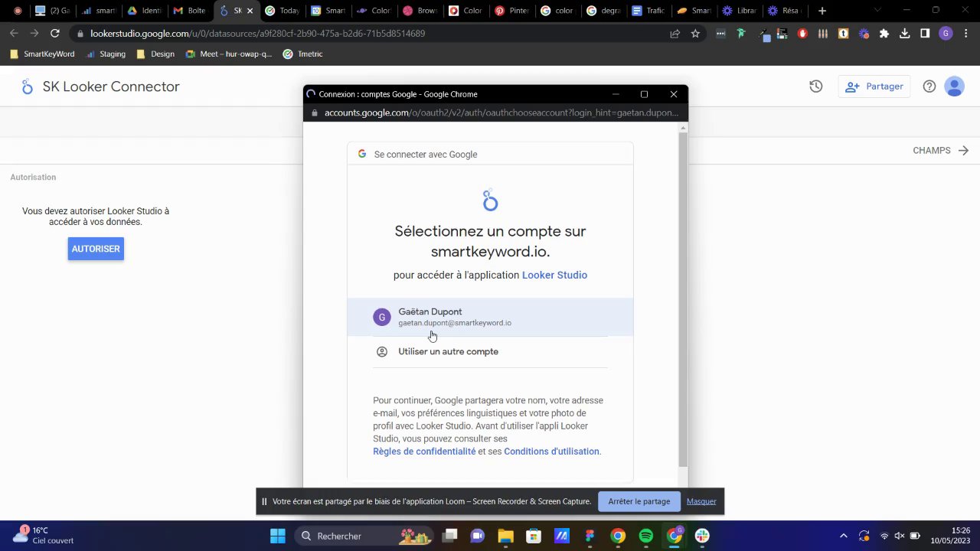
Task: Click the Windows Start button
Action: [x=278, y=536]
